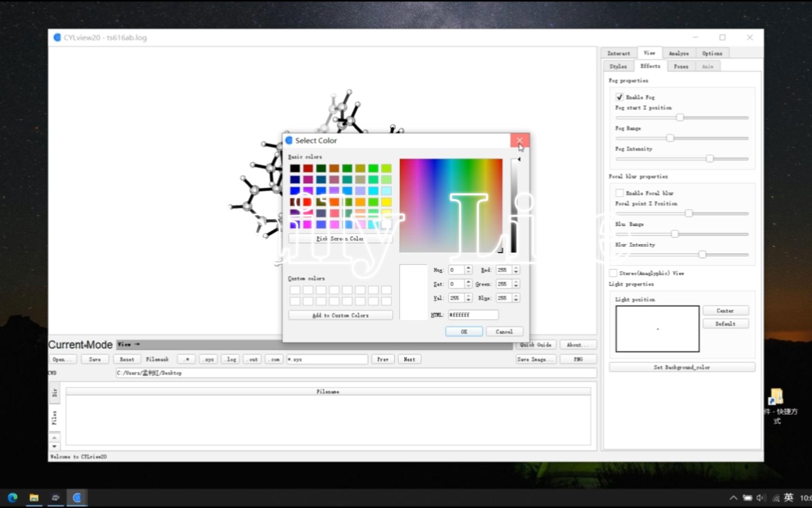This screenshot has height=508, width=812.
Task: Open the battery status in system tray
Action: 747,498
